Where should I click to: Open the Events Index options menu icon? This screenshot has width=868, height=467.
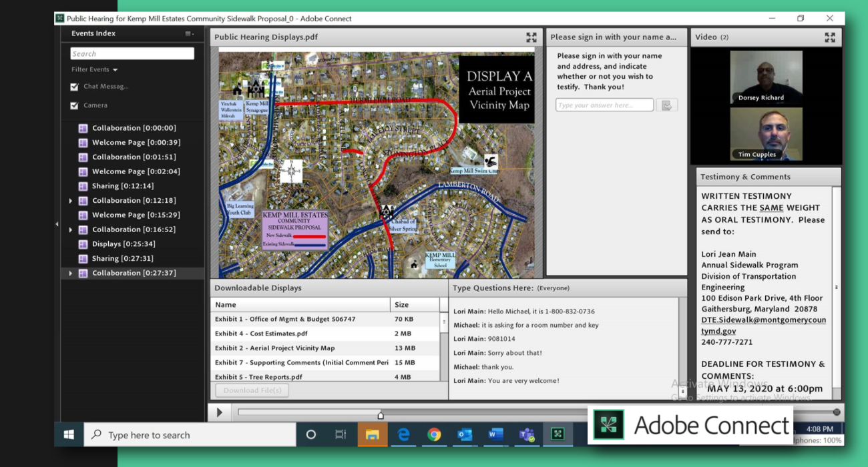pyautogui.click(x=190, y=34)
